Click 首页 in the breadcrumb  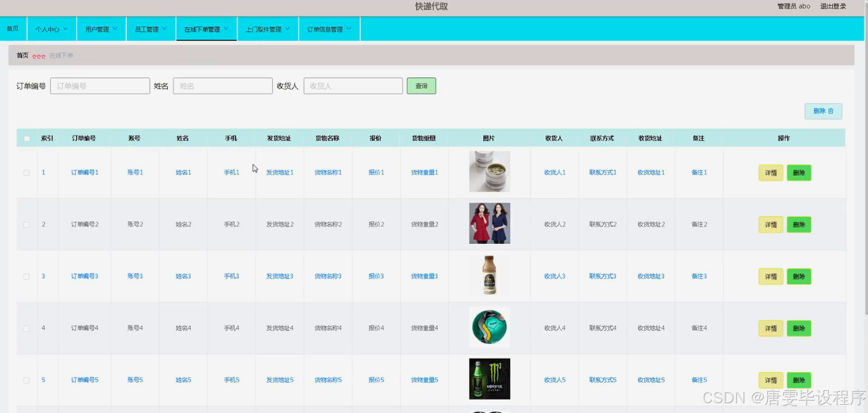click(x=22, y=55)
